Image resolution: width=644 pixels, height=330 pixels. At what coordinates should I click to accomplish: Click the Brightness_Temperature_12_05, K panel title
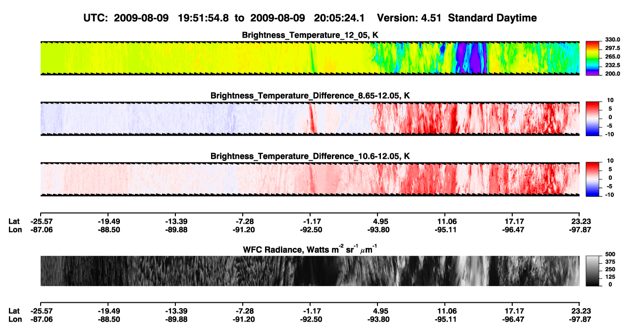tap(310, 35)
